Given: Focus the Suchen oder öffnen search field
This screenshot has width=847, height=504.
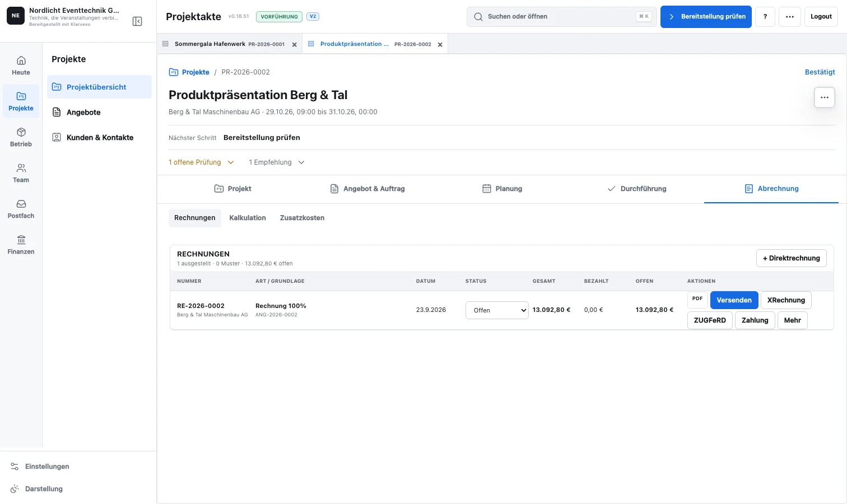Looking at the screenshot, I should coord(562,17).
